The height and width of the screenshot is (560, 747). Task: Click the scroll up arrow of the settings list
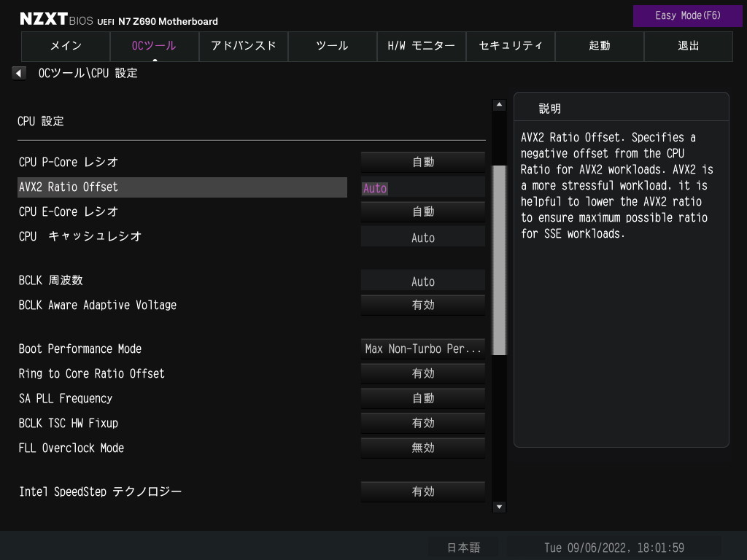tap(499, 105)
